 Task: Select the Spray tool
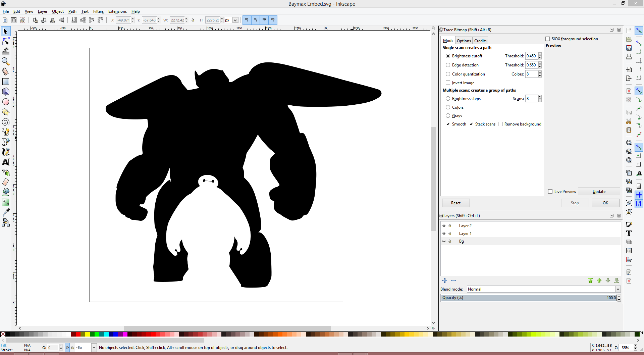5,172
